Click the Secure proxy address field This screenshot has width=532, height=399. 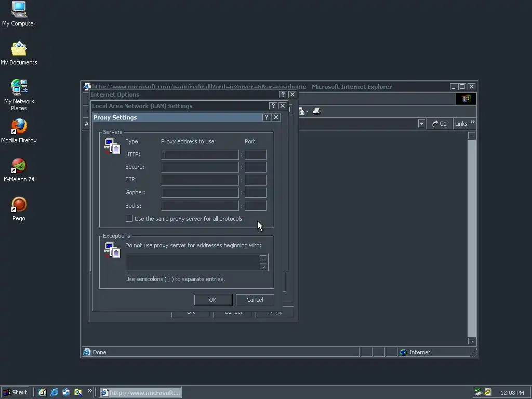(x=200, y=167)
